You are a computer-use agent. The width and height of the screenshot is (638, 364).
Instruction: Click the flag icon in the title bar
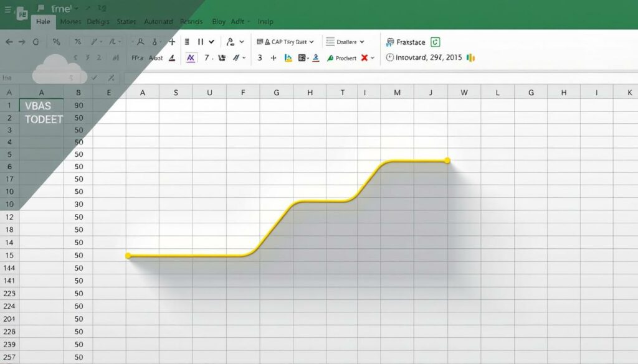pos(40,8)
